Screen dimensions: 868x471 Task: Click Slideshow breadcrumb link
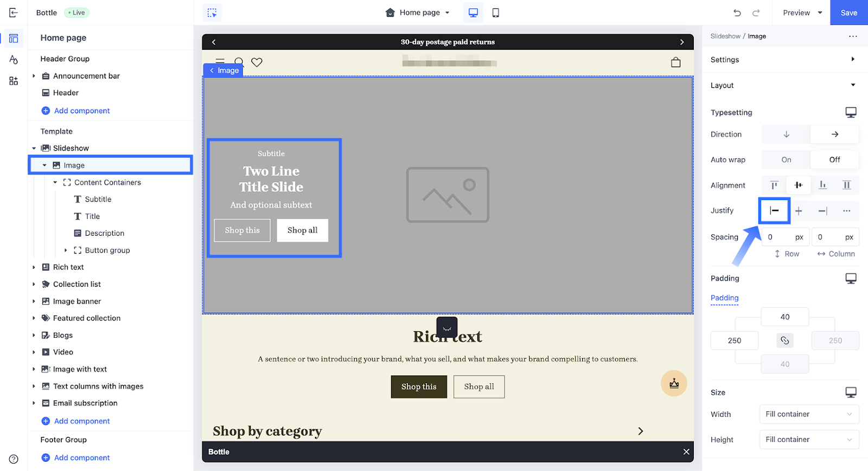tap(725, 36)
